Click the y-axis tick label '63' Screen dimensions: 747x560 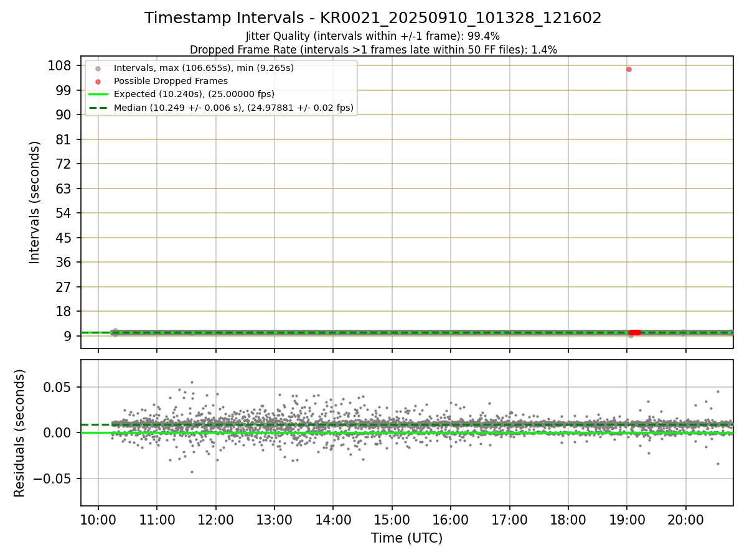pyautogui.click(x=63, y=189)
